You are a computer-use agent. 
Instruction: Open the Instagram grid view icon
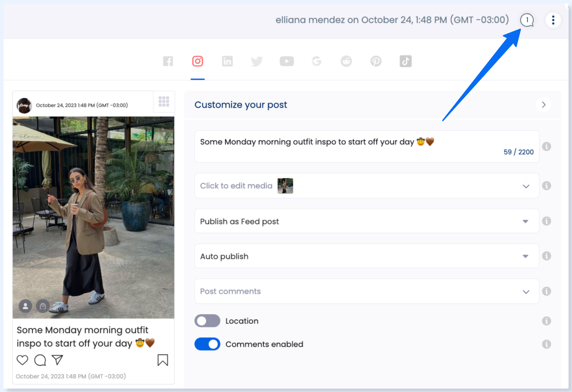tap(164, 102)
